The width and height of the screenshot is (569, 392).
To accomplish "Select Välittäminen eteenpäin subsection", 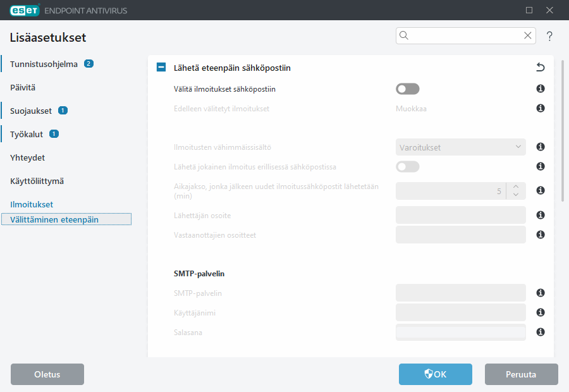I will 66,219.
